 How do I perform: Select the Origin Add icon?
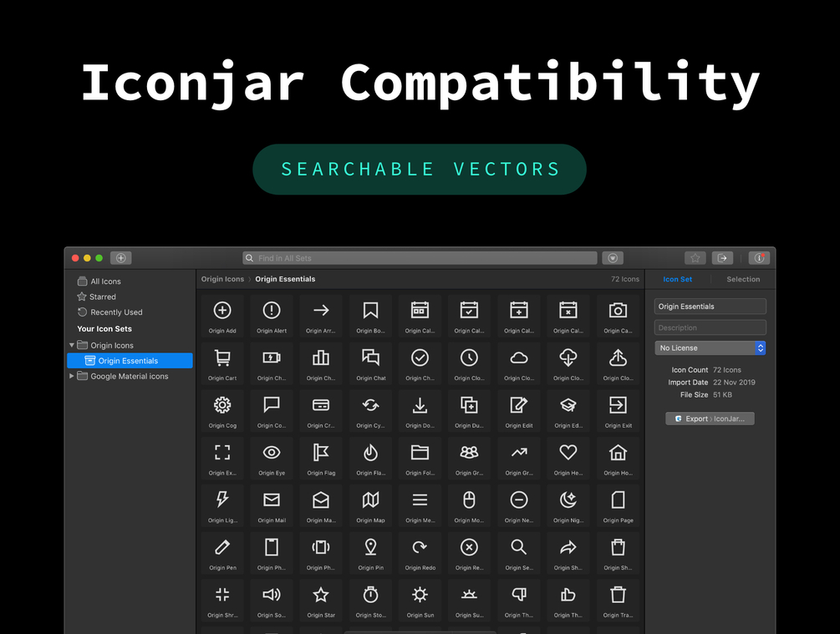pyautogui.click(x=222, y=316)
